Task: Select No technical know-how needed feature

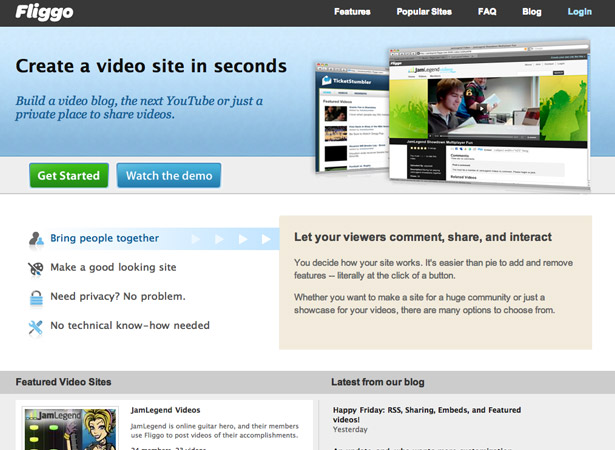Action: (130, 326)
